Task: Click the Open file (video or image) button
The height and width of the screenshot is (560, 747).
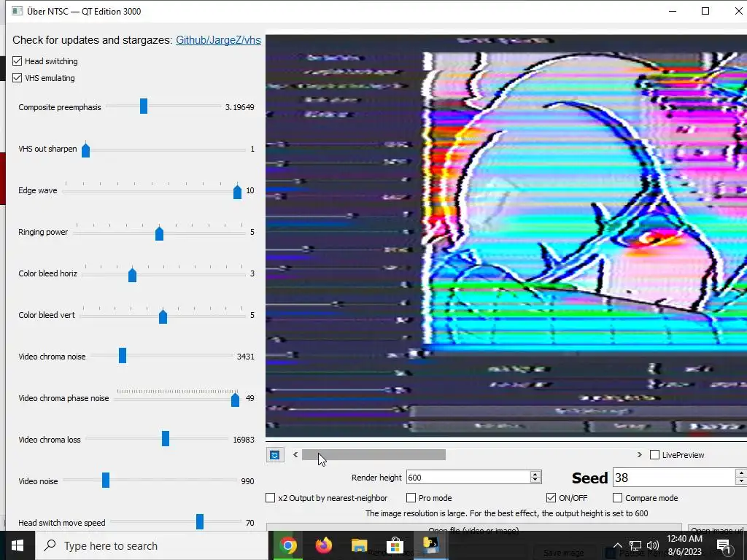Action: pos(474,529)
